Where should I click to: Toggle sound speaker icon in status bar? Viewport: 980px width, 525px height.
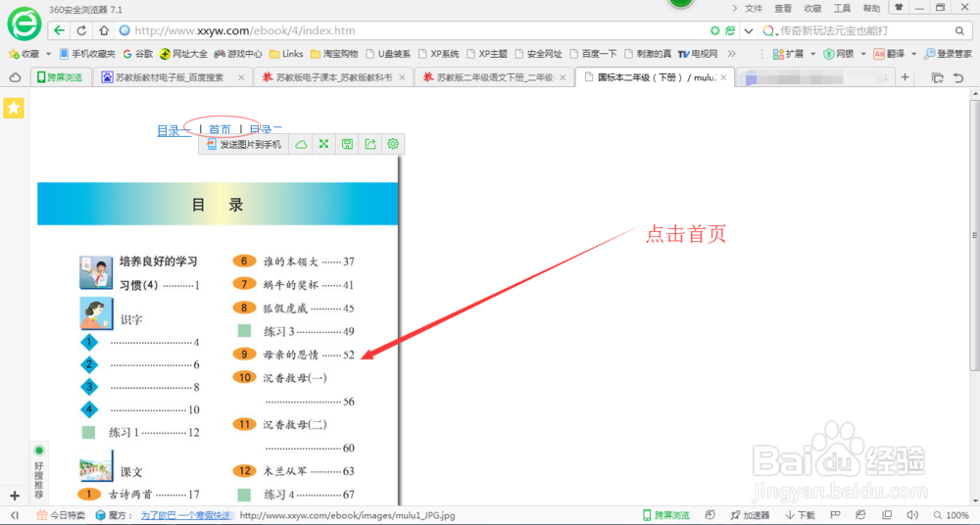tap(911, 515)
